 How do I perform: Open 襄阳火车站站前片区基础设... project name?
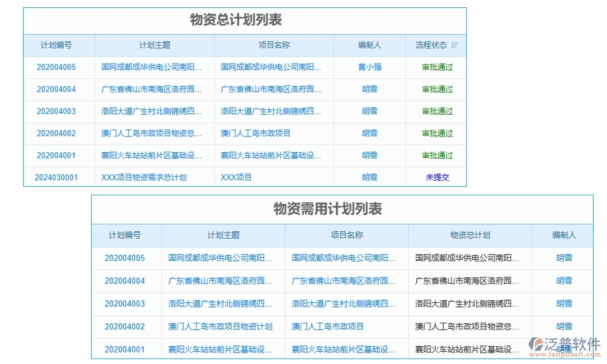pyautogui.click(x=273, y=155)
